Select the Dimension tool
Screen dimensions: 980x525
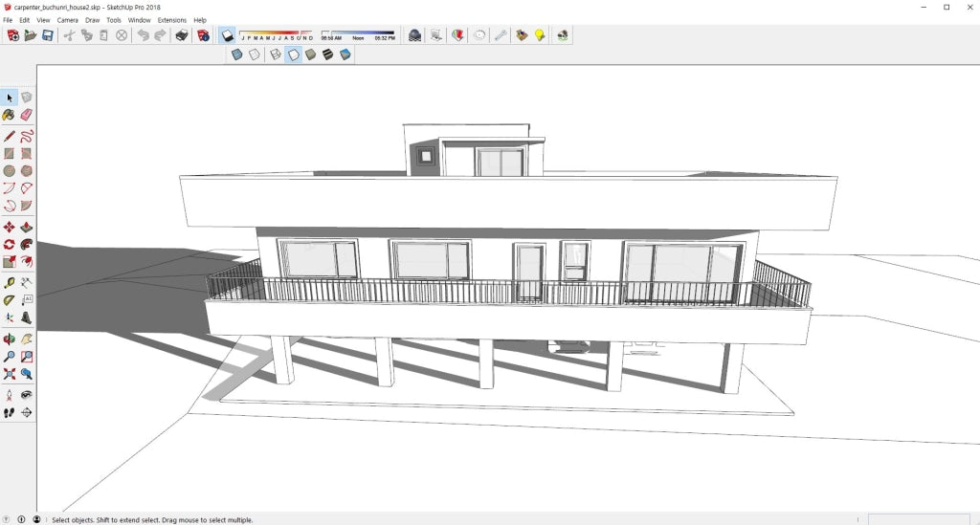(26, 283)
